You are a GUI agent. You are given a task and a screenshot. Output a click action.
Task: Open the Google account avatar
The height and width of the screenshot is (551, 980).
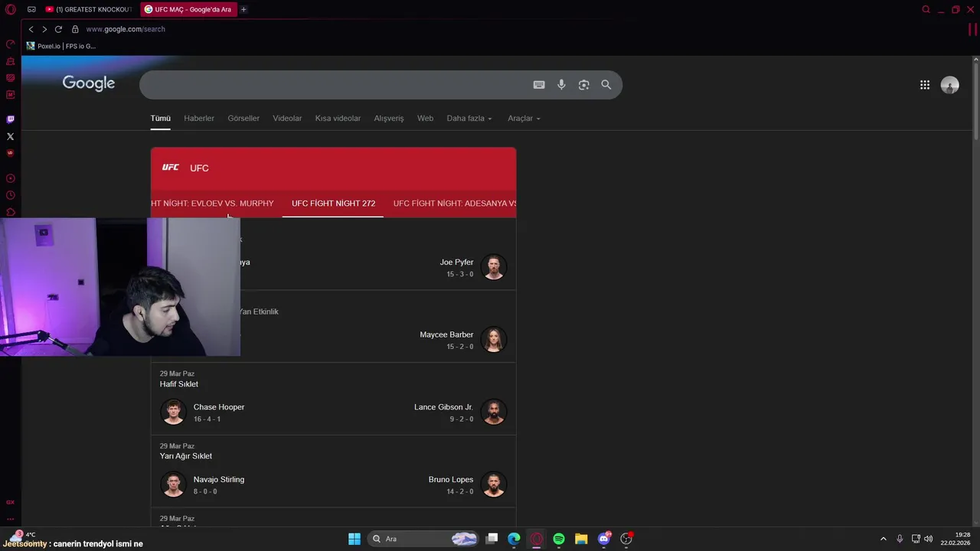(x=949, y=85)
